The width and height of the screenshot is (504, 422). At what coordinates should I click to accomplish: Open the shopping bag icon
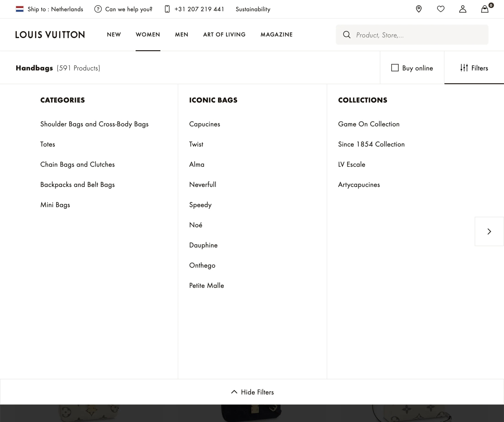485,9
